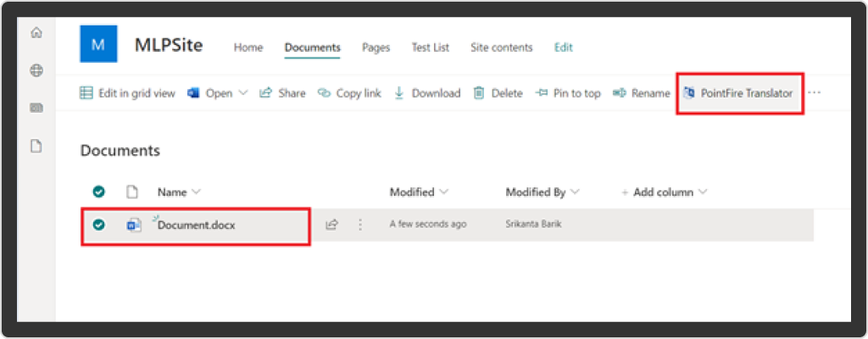The image size is (868, 339).
Task: Click the Rename command
Action: (642, 93)
